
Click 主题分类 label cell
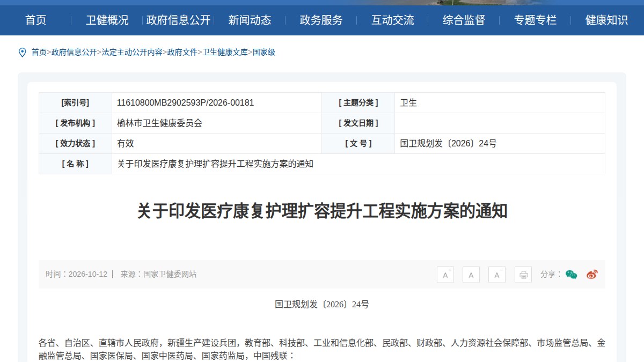(x=358, y=103)
